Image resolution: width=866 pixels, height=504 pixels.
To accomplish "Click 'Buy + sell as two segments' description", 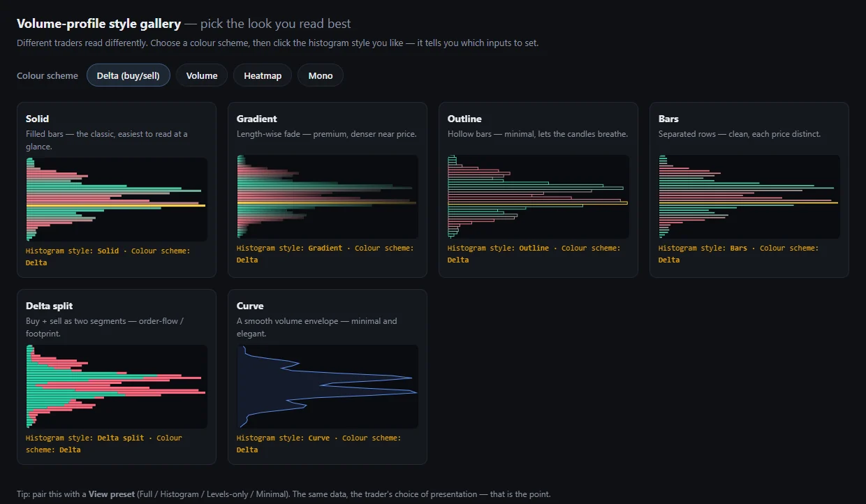I will [x=105, y=327].
